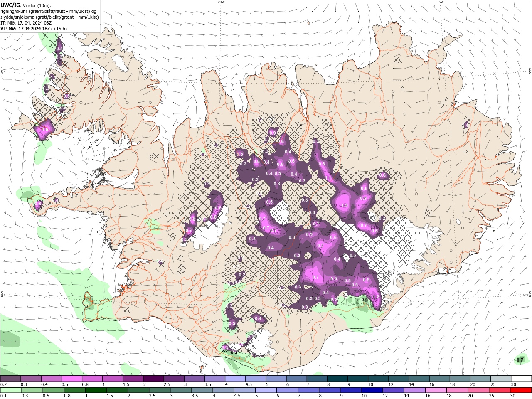The height and width of the screenshot is (399, 532).
Task: Click the 0.2 label in the snow legend
Action: (3, 384)
